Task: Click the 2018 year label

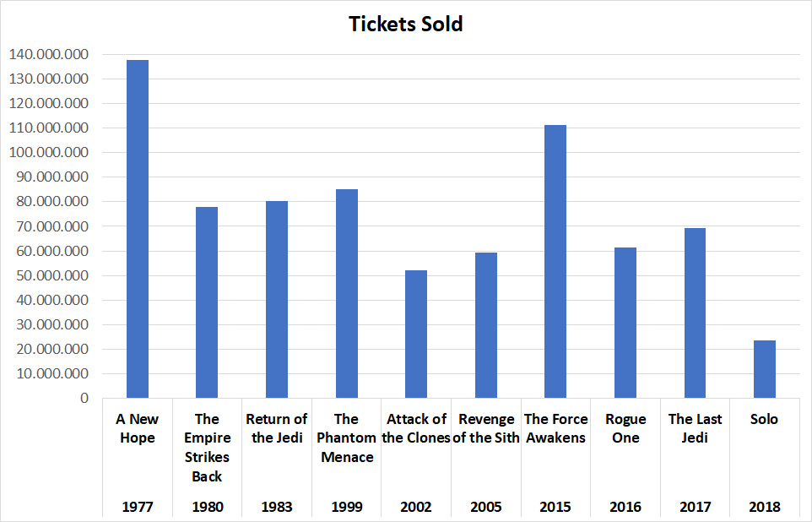Action: point(765,507)
